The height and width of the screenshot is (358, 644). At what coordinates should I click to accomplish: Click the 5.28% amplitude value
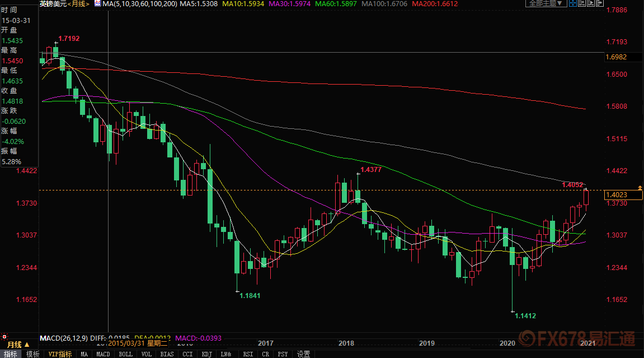point(12,161)
